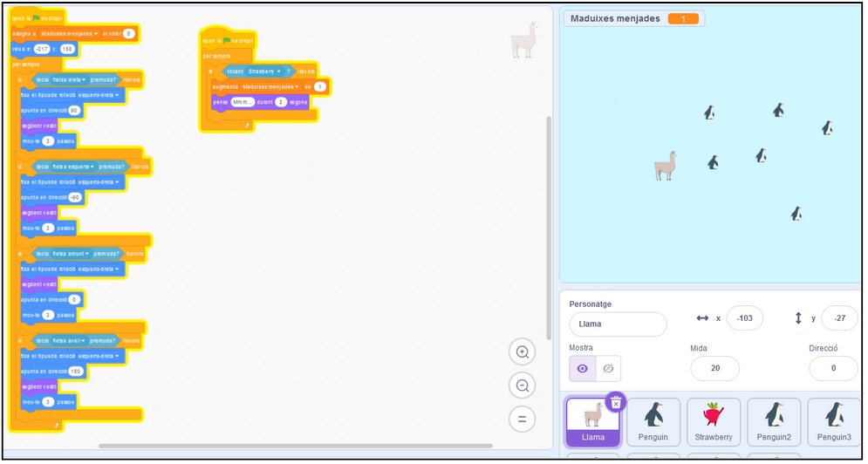Click the Penguin sprite tile
868x464 pixels.
tap(653, 422)
